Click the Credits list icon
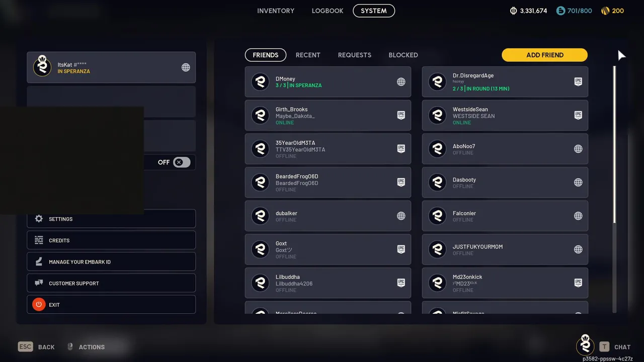This screenshot has width=644, height=362. pos(39,240)
